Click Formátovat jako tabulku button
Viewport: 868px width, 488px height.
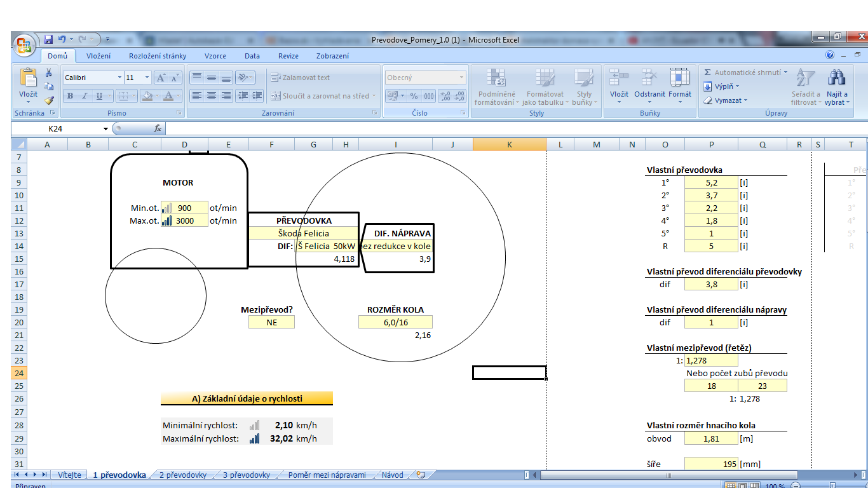(x=545, y=87)
